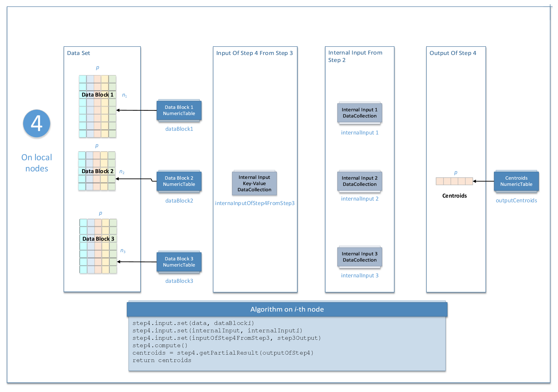Click Internal Input 3 DataCollection box
The image size is (558, 392).
359,257
